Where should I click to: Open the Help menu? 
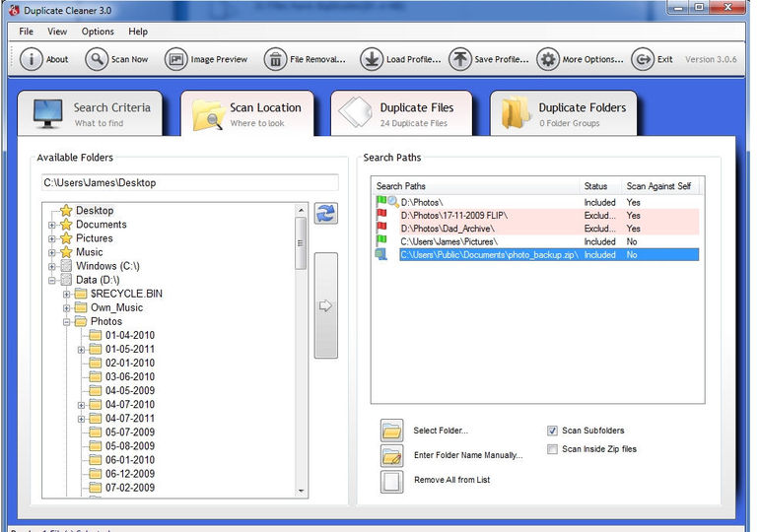138,32
